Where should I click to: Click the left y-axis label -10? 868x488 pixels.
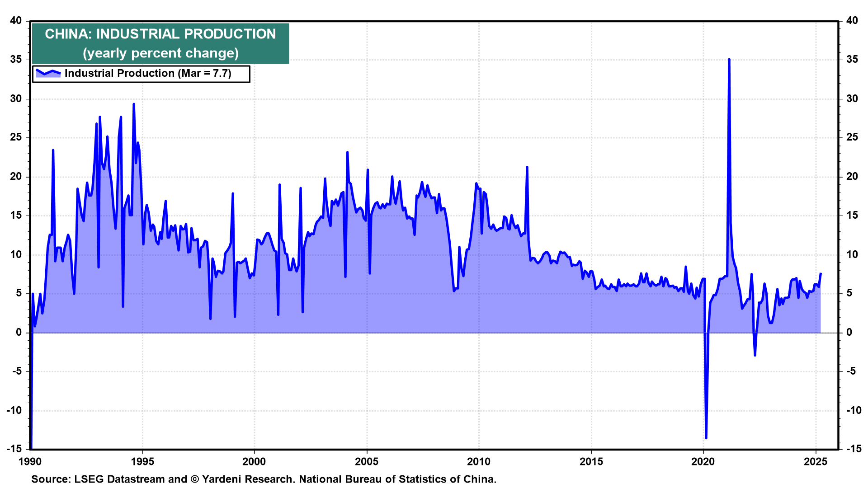click(14, 410)
